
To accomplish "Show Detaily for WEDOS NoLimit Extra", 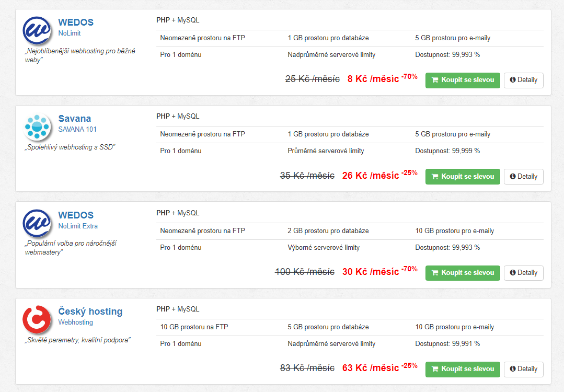I will (523, 272).
